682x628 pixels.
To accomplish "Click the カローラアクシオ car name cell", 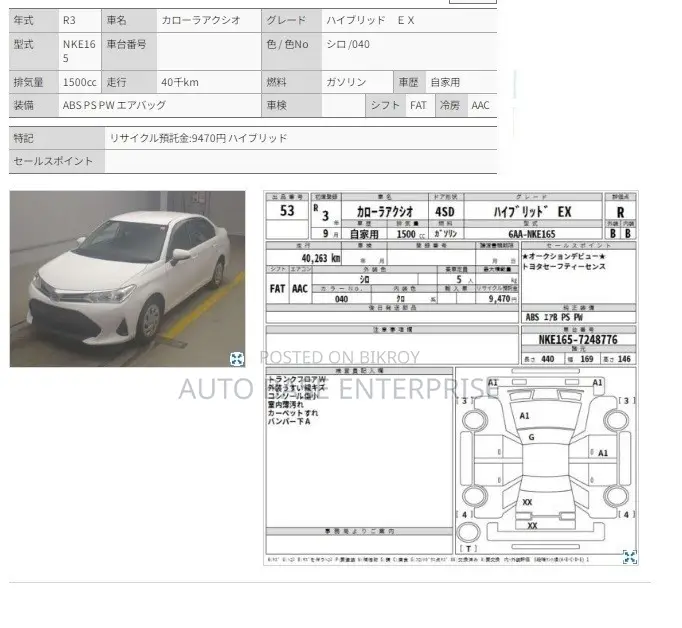I will [x=209, y=20].
